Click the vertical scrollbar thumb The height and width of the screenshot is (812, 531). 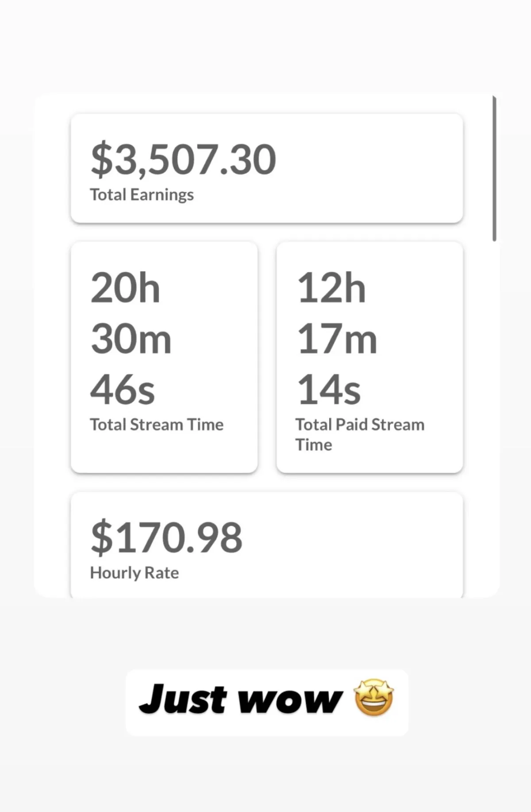(x=494, y=168)
